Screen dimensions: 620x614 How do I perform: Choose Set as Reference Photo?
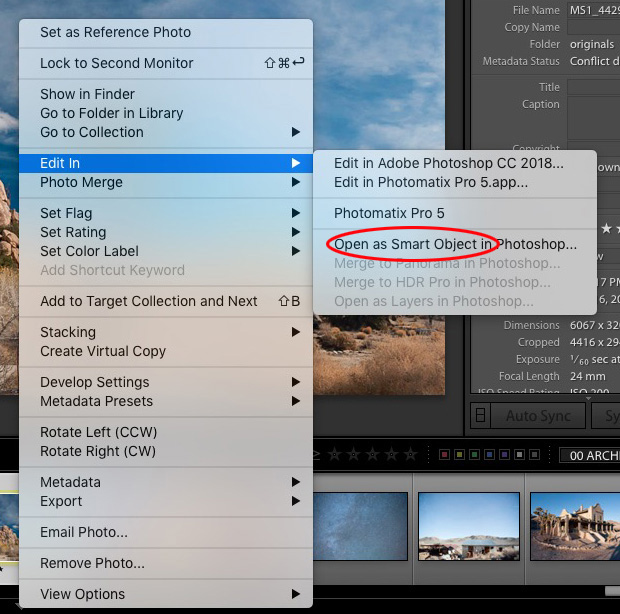166,32
